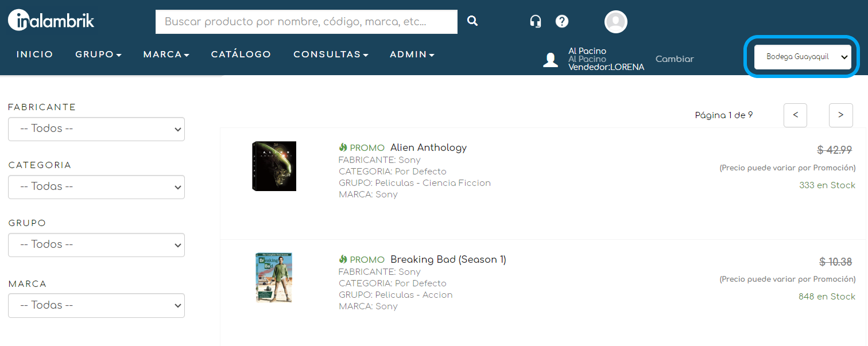Go to next page arrow

[x=841, y=115]
